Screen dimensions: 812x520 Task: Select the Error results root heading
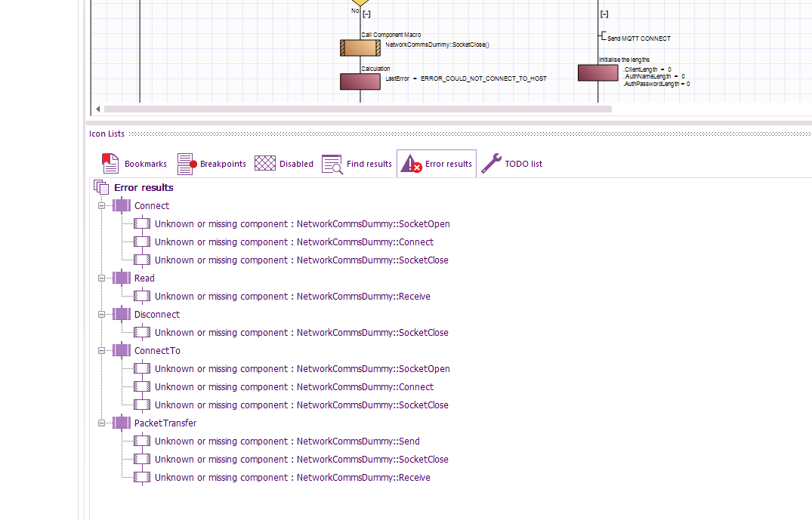(144, 188)
